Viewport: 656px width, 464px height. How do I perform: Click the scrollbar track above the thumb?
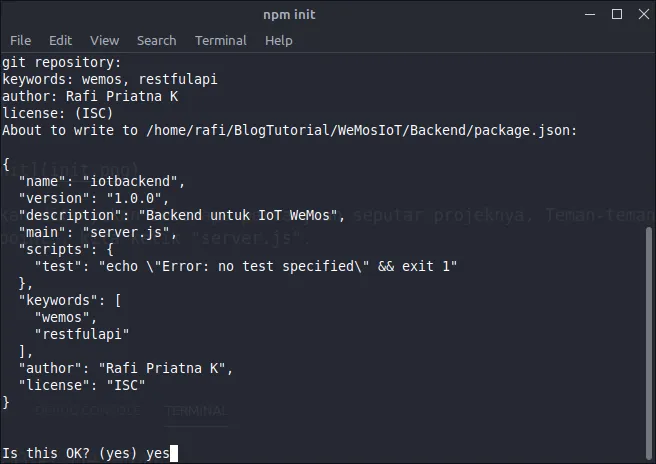tap(650, 140)
